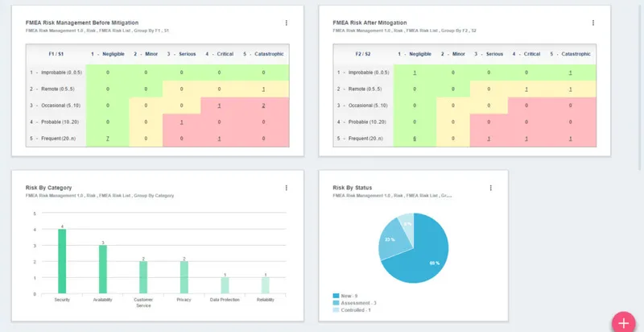Open count 7 in Frequent/Negligible before mitigation

(108, 139)
